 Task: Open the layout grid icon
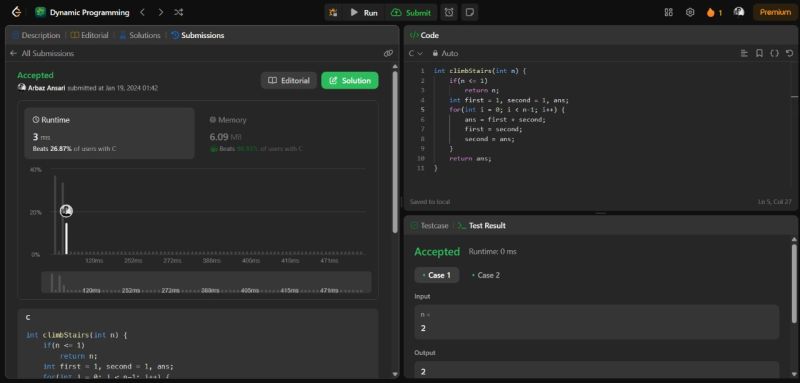click(x=668, y=12)
